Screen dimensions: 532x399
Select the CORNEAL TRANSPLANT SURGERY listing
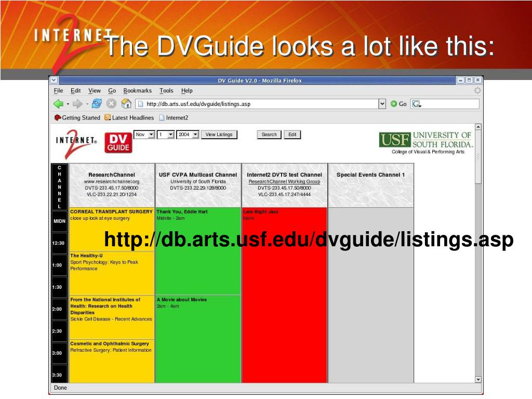point(111,229)
